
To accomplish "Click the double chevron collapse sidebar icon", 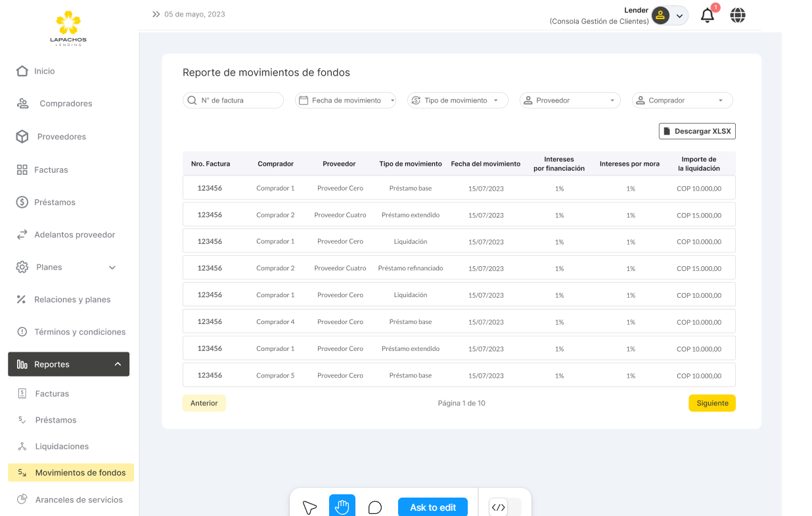I will click(x=156, y=14).
